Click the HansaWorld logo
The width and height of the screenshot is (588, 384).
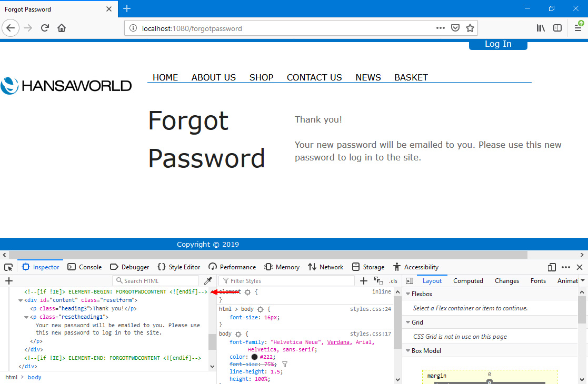pos(66,86)
